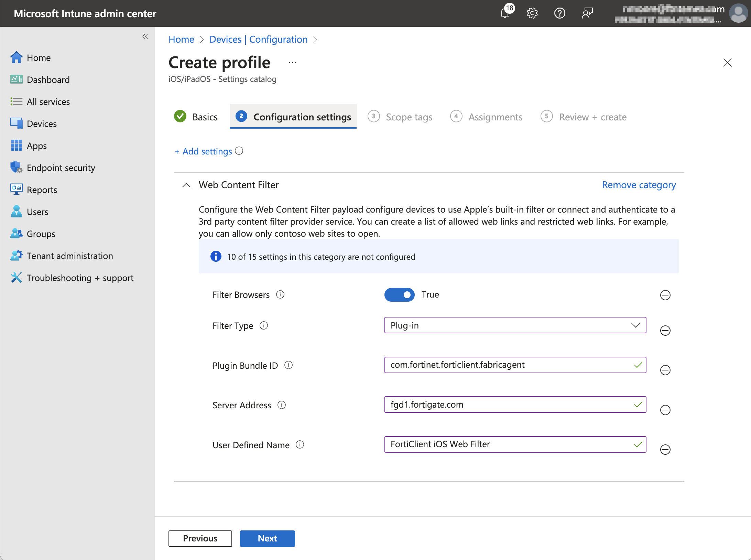751x560 pixels.
Task: Switch to the Assignments tab
Action: 495,117
